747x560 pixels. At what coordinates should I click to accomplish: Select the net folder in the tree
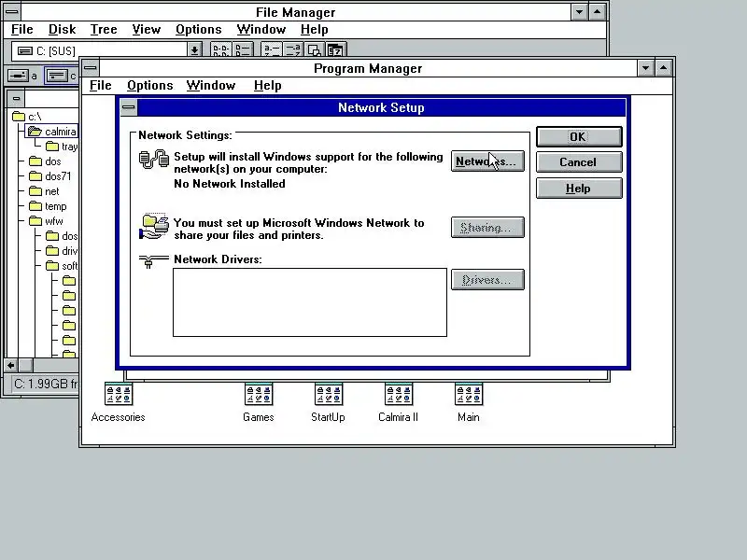click(x=44, y=191)
